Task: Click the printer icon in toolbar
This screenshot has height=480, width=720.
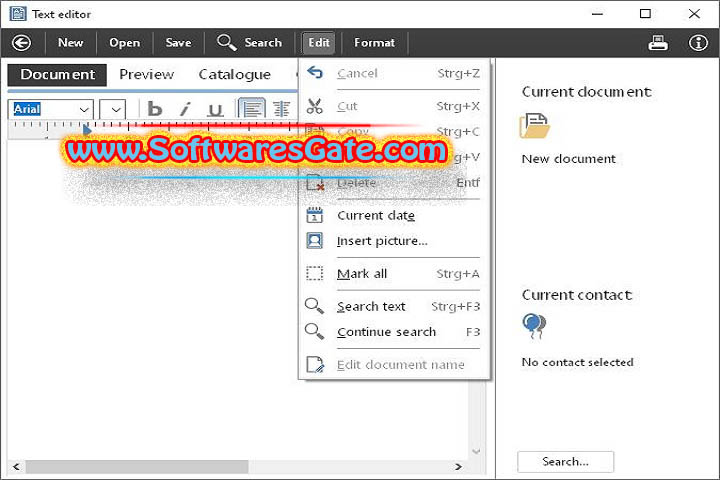Action: (x=658, y=43)
